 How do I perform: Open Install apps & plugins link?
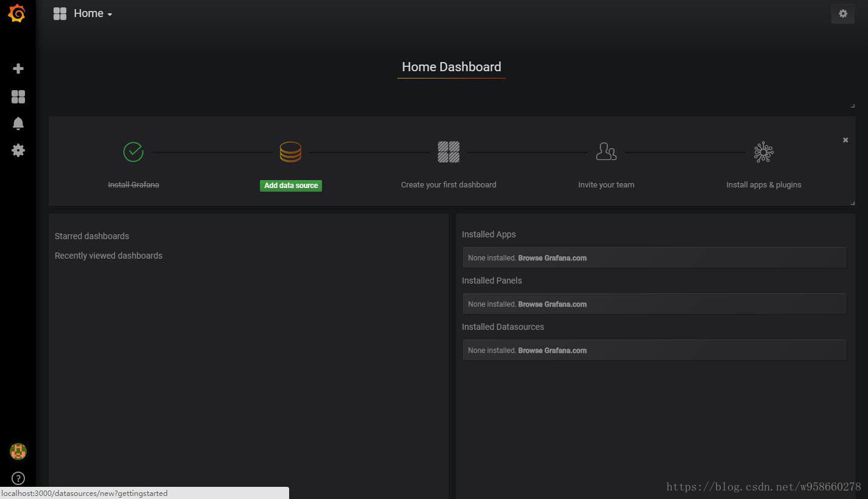click(764, 185)
